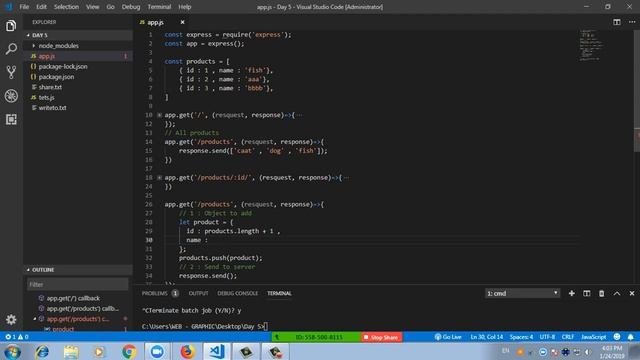The height and width of the screenshot is (360, 640).
Task: Open the File menu
Action: point(24,7)
